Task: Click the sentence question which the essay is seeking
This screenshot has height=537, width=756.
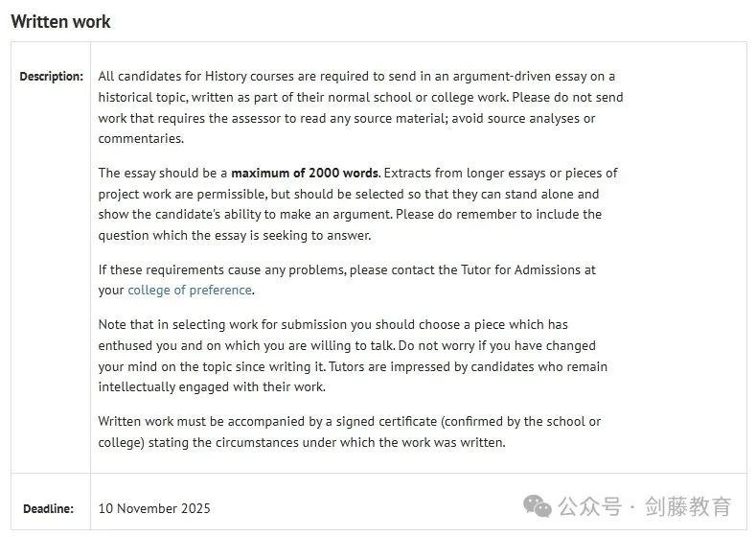Action: pos(235,236)
